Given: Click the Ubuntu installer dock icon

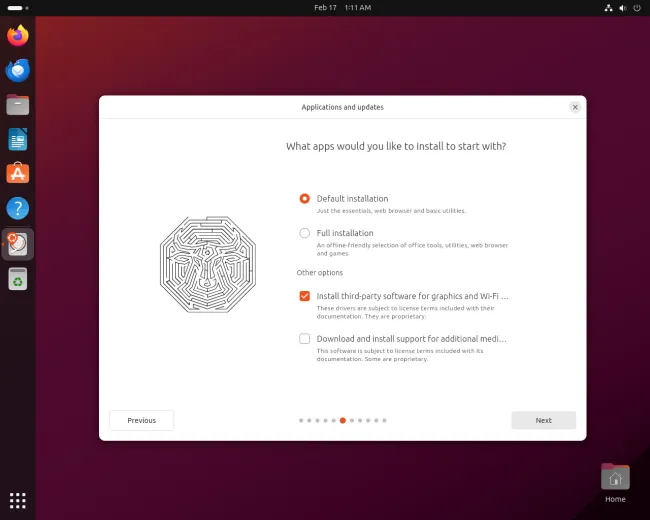Looking at the screenshot, I should coord(17,244).
